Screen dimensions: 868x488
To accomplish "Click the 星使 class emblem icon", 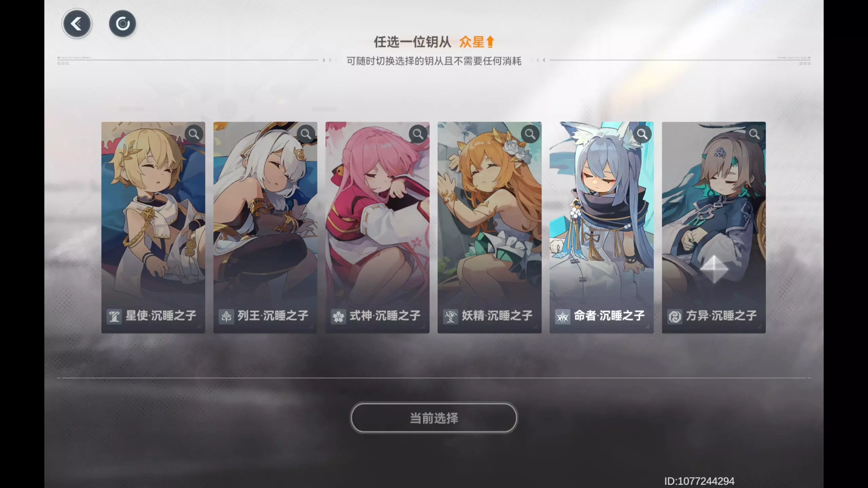I will click(x=114, y=317).
